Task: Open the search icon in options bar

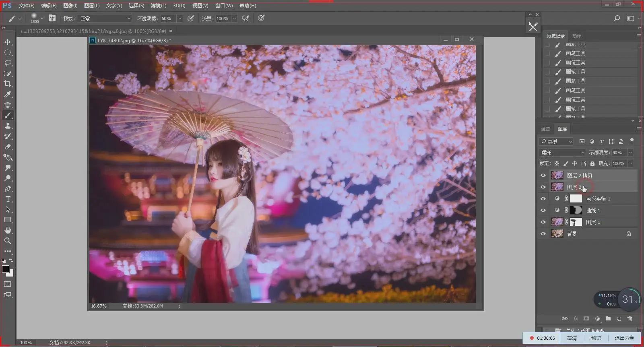Action: point(617,18)
